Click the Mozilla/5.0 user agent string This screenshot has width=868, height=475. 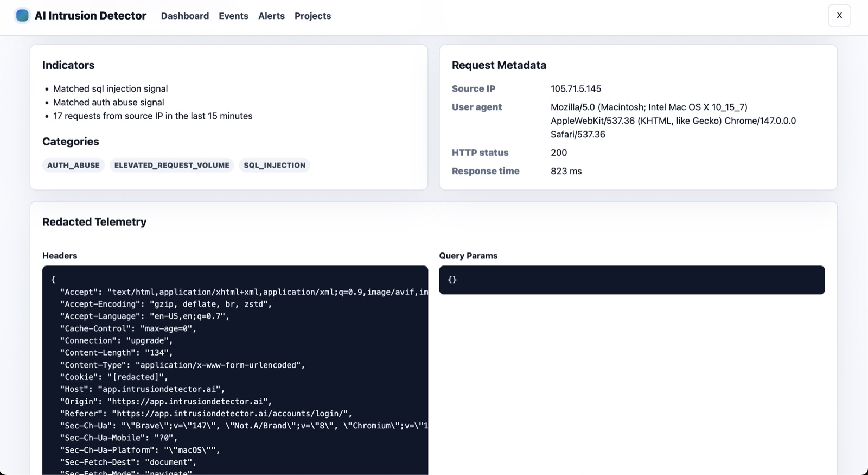click(x=673, y=121)
